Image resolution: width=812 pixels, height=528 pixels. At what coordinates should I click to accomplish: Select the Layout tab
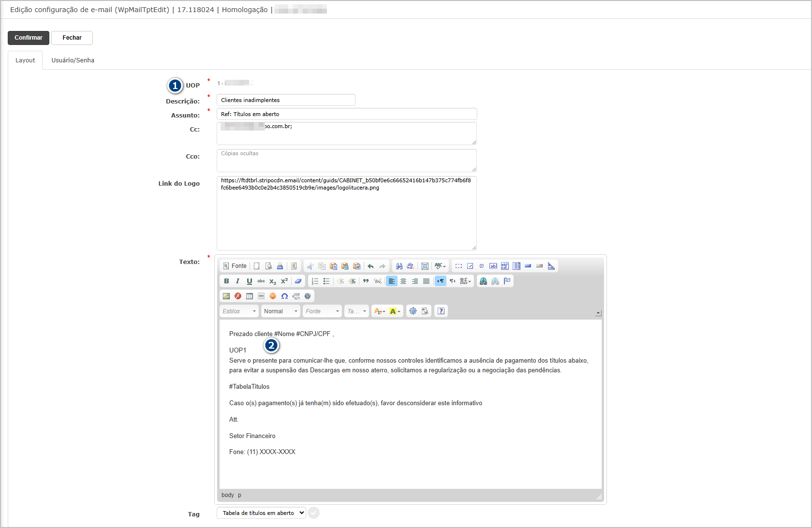(x=25, y=60)
